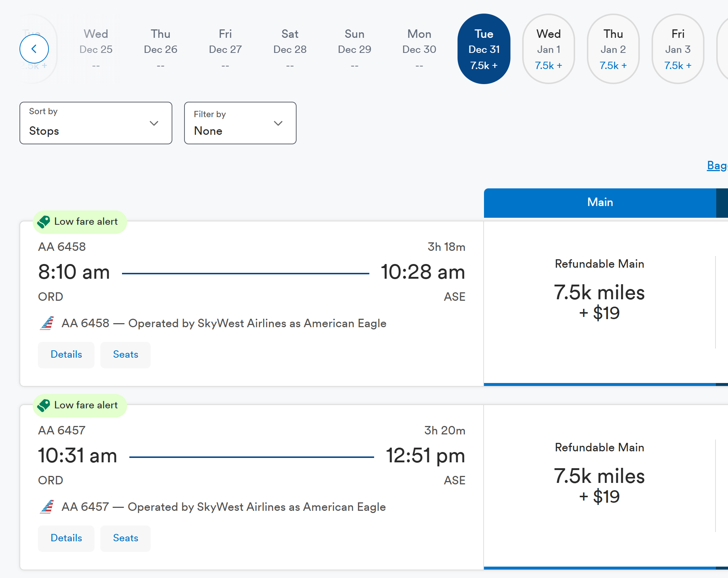Click Low fare alert tag on AA 6458
This screenshot has width=728, height=578.
point(80,222)
